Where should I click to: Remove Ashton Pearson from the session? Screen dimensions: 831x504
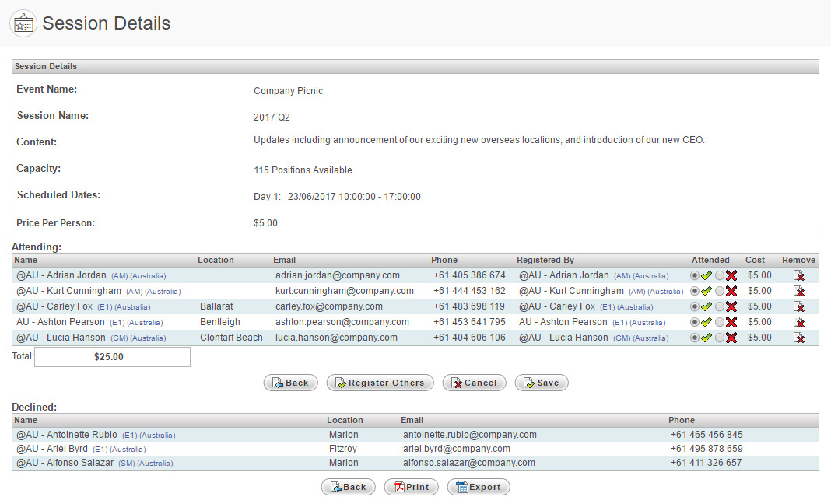799,321
